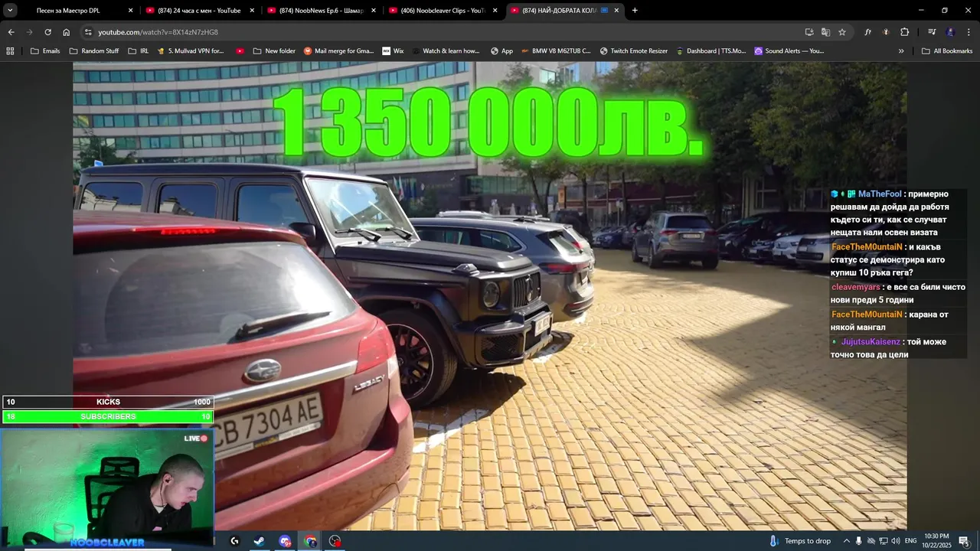
Task: Show hidden system tray icons
Action: pyautogui.click(x=847, y=541)
